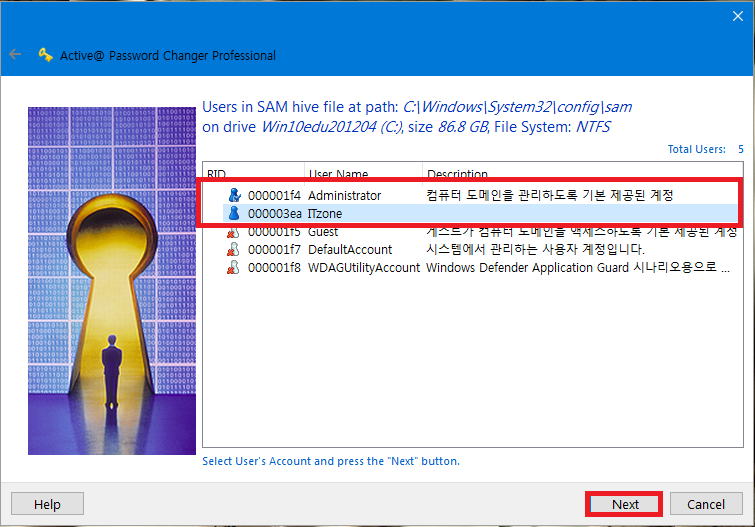Click RID 000001f4
The image size is (755, 527).
point(274,196)
